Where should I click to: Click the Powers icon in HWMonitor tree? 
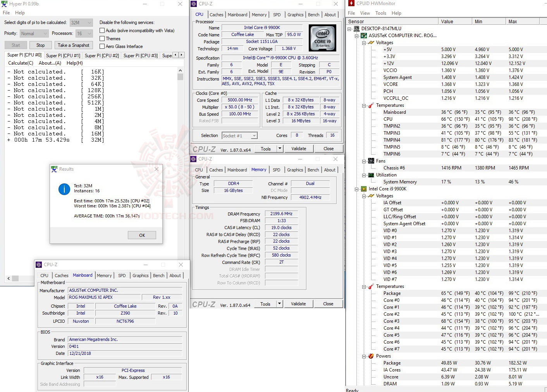tap(371, 356)
